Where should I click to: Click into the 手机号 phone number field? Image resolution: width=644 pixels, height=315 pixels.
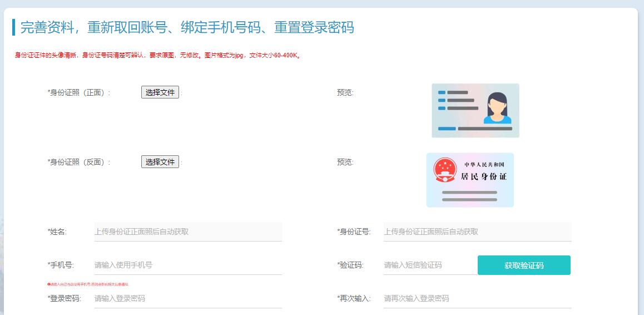[x=188, y=265]
